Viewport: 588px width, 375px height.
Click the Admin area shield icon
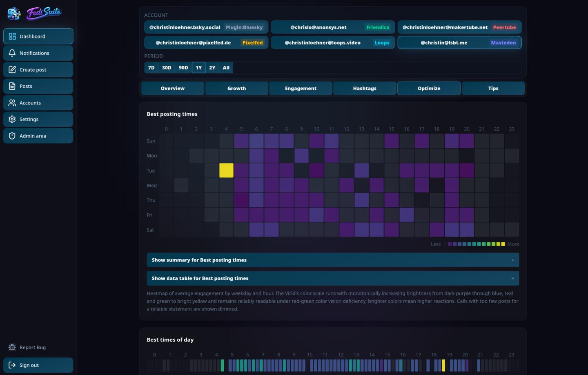(12, 136)
